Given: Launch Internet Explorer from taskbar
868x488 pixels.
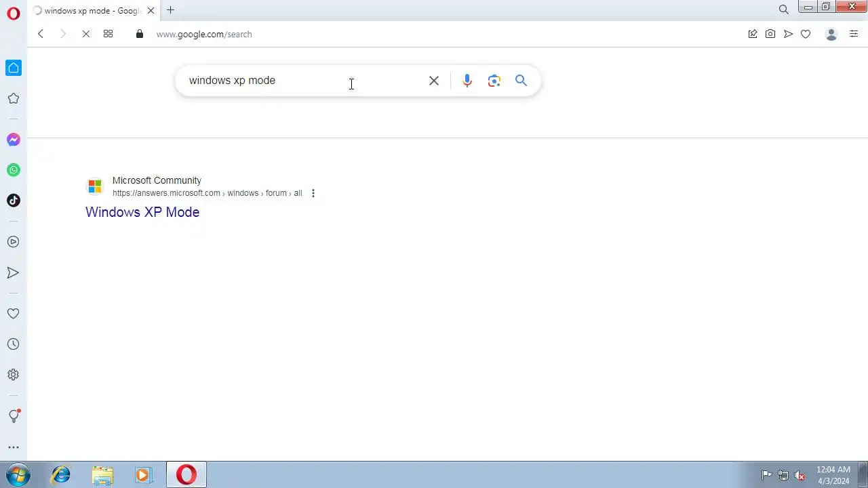Looking at the screenshot, I should (61, 474).
